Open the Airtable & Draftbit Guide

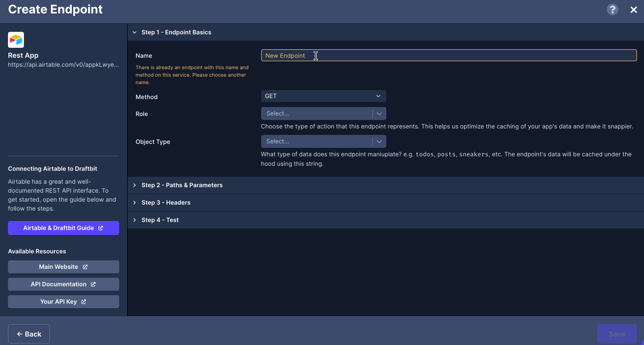click(x=63, y=228)
